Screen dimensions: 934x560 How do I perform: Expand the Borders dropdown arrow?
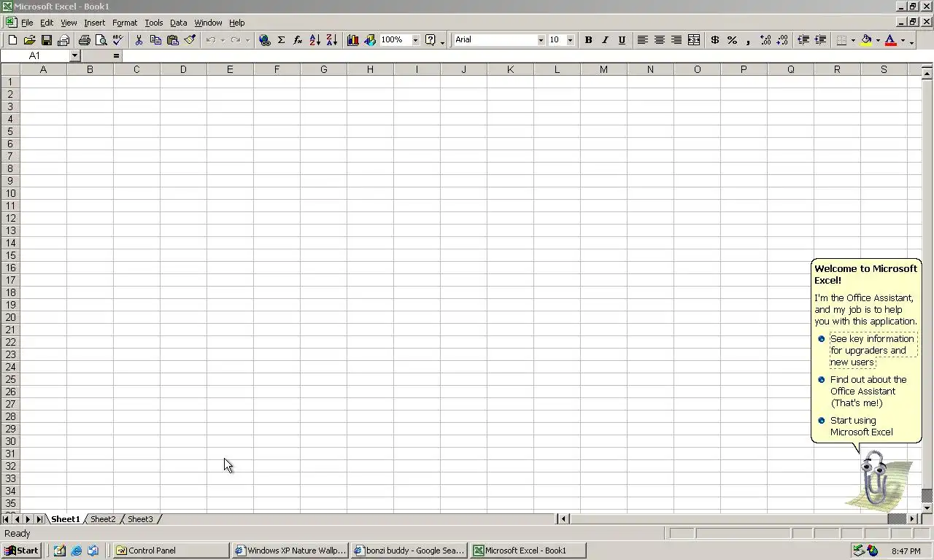(x=853, y=40)
